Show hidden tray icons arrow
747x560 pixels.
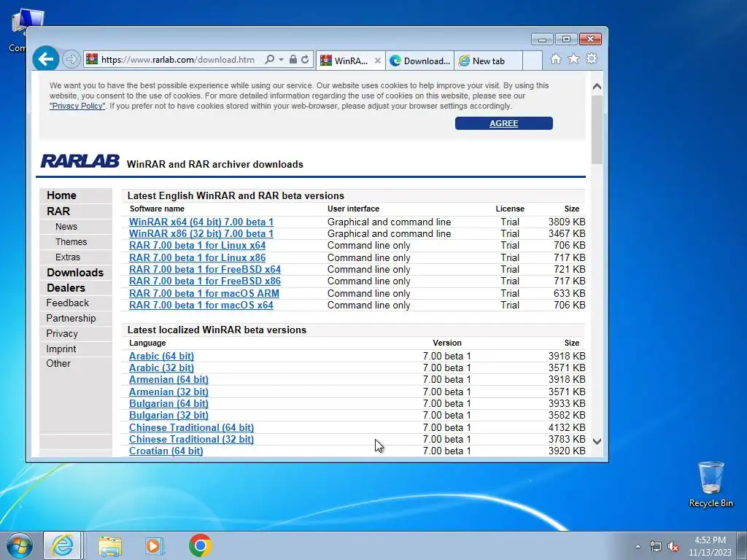pos(638,546)
